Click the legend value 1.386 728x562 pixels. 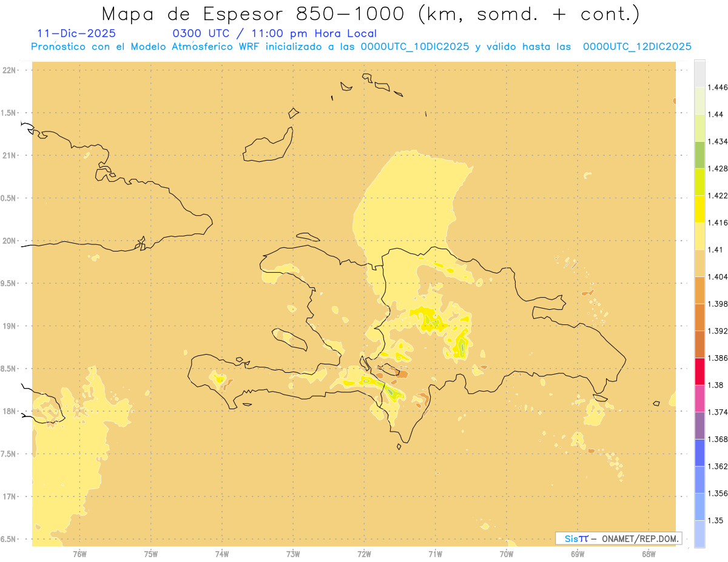tap(718, 358)
